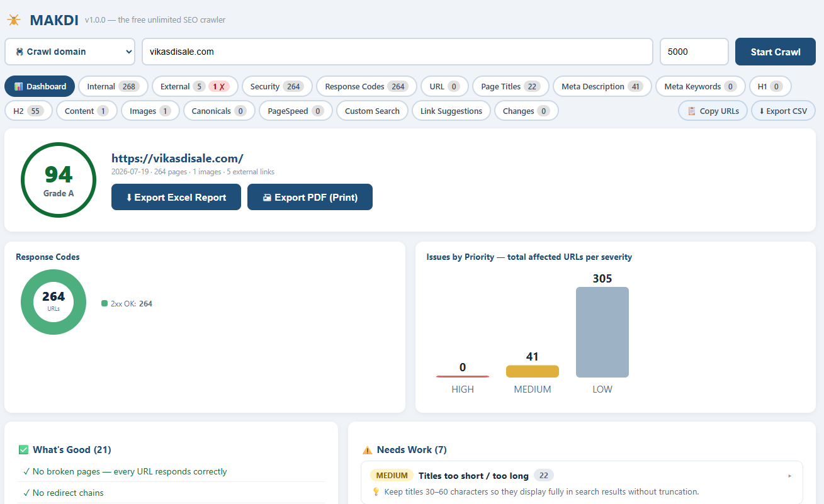Click the MEDIUM priority yellow bar
The image size is (824, 504).
[533, 371]
